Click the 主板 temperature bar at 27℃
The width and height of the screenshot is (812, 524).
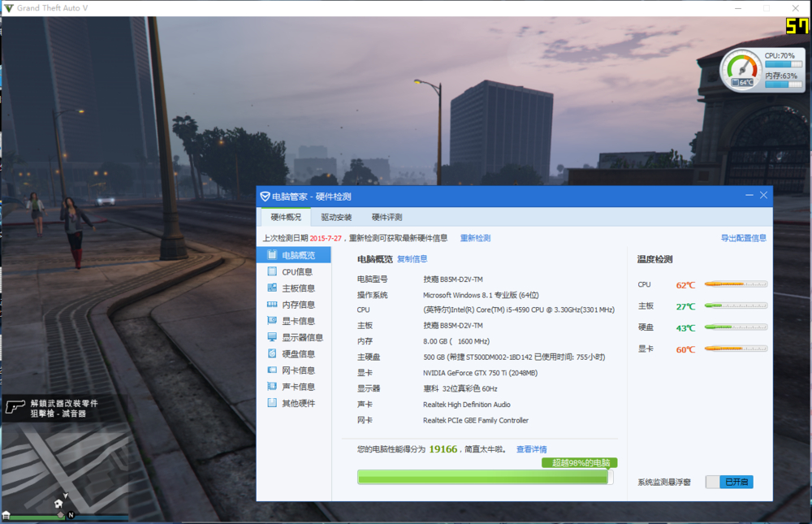736,305
